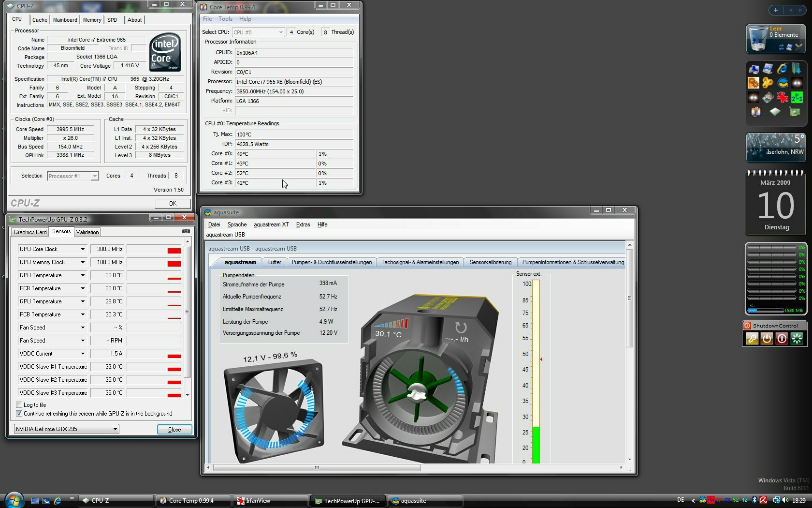Click the computer monitor launcher icon
This screenshot has height=508, width=812.
coord(754,69)
